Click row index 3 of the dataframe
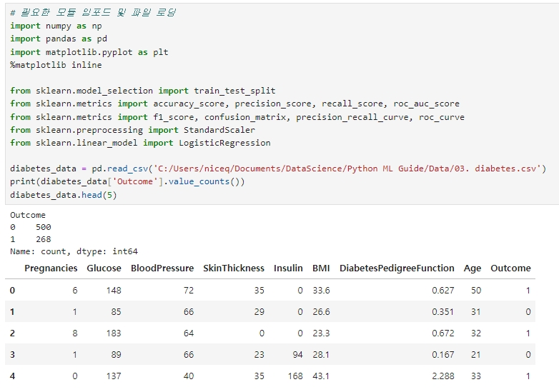This screenshot has width=559, height=392. (x=12, y=355)
